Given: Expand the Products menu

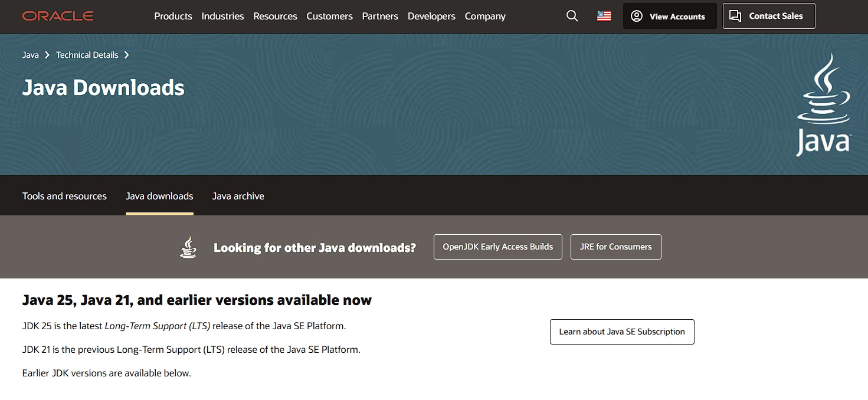Looking at the screenshot, I should [x=173, y=16].
